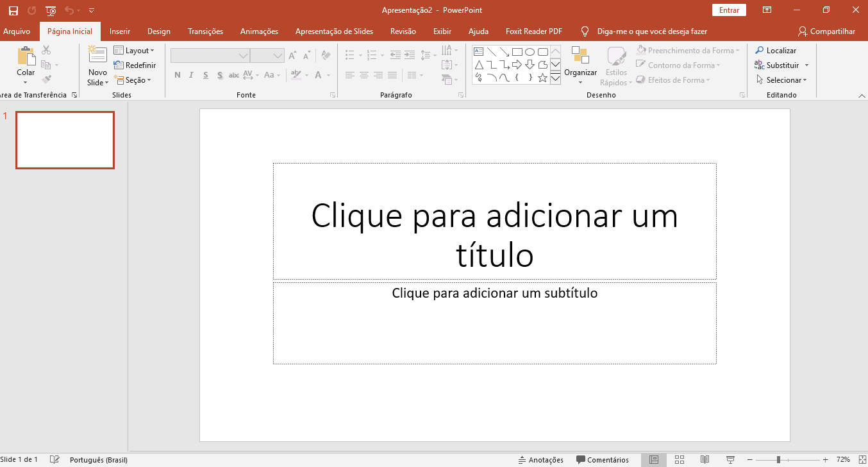The image size is (868, 467).
Task: Start slideshow from the status bar icon
Action: (x=730, y=459)
